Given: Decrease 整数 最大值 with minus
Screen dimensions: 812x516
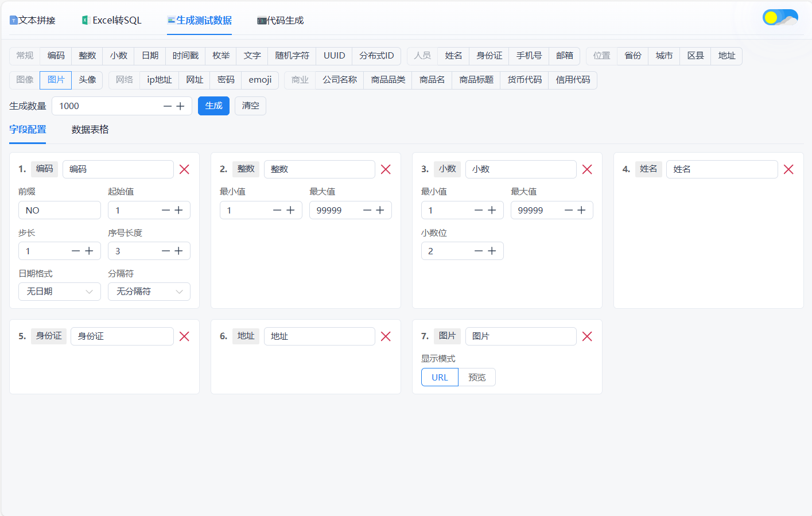Looking at the screenshot, I should pos(367,210).
